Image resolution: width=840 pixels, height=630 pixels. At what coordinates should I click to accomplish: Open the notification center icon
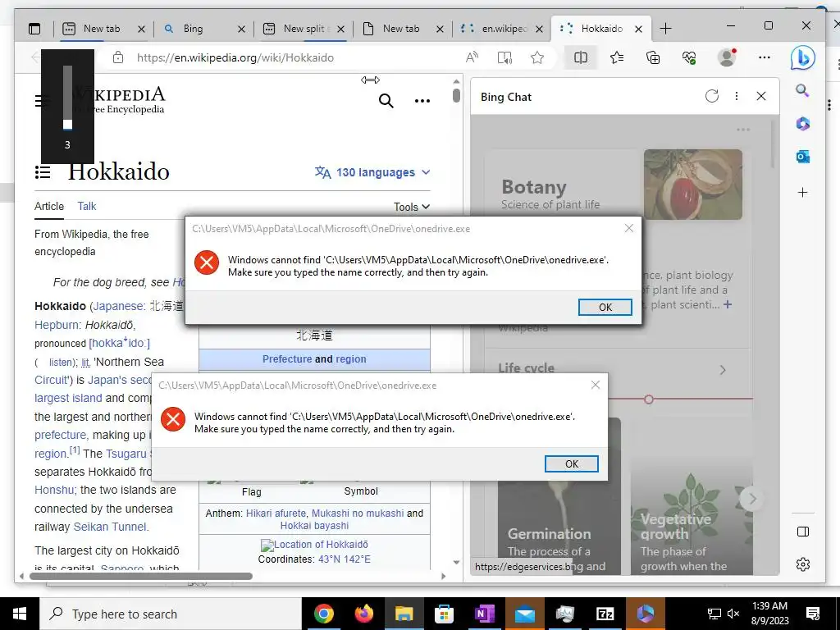coord(813,614)
